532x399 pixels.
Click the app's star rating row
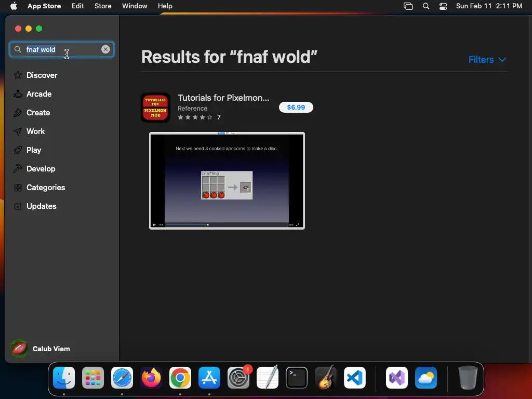(199, 117)
